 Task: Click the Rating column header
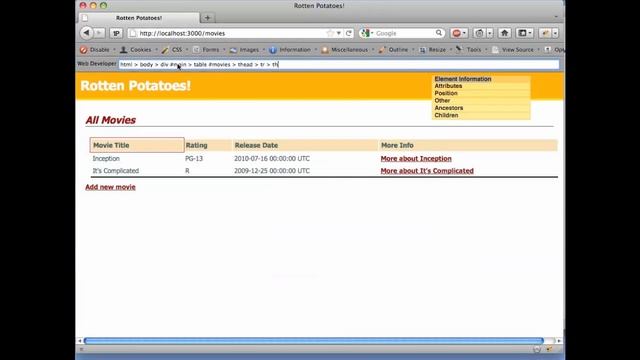[208, 145]
